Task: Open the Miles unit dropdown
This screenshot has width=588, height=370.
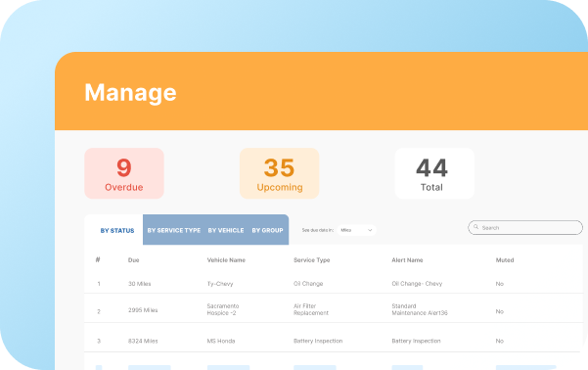Action: (x=357, y=230)
